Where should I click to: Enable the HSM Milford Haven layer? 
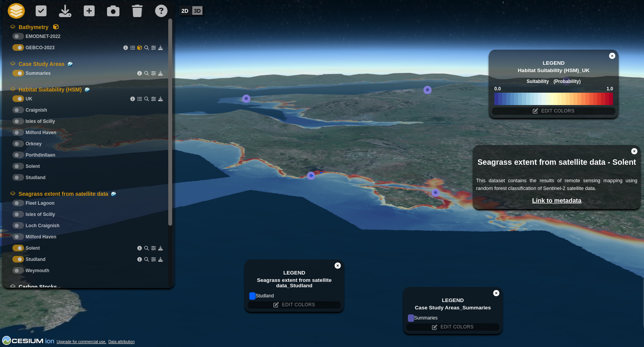point(18,133)
